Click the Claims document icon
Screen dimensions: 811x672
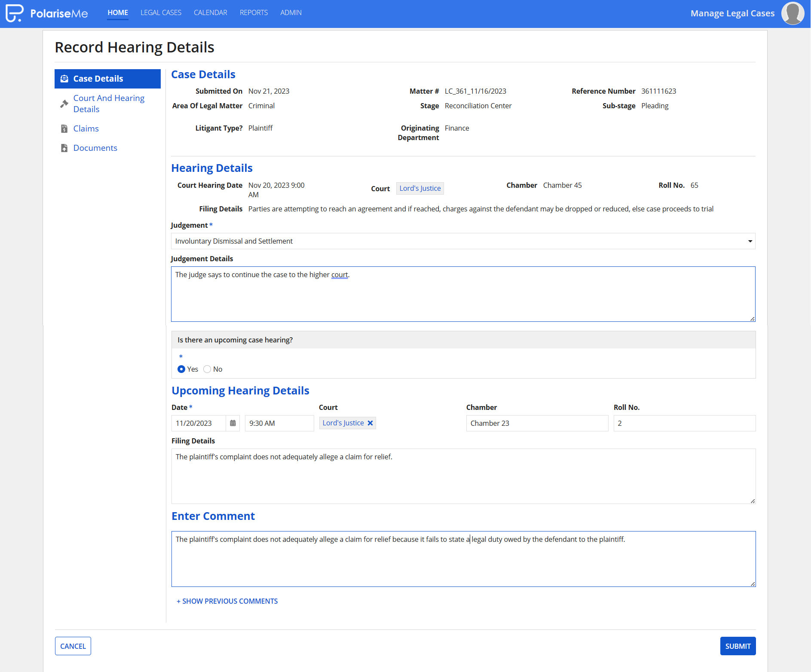tap(64, 128)
